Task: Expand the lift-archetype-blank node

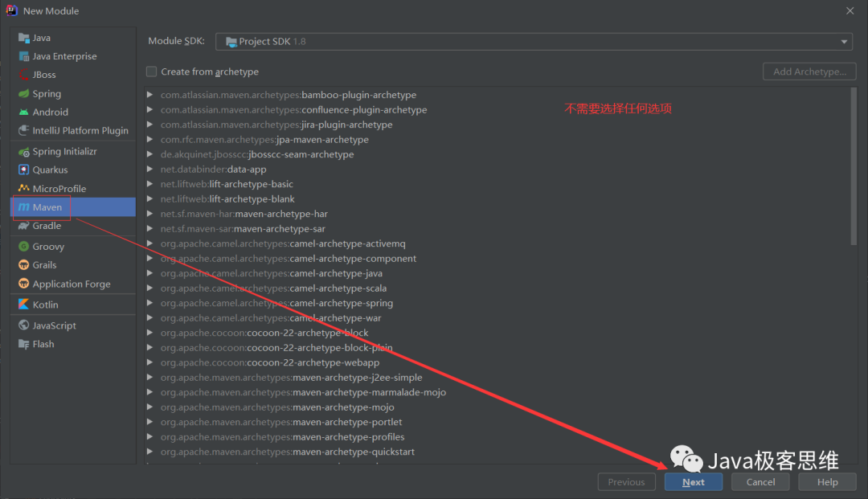Action: [150, 199]
